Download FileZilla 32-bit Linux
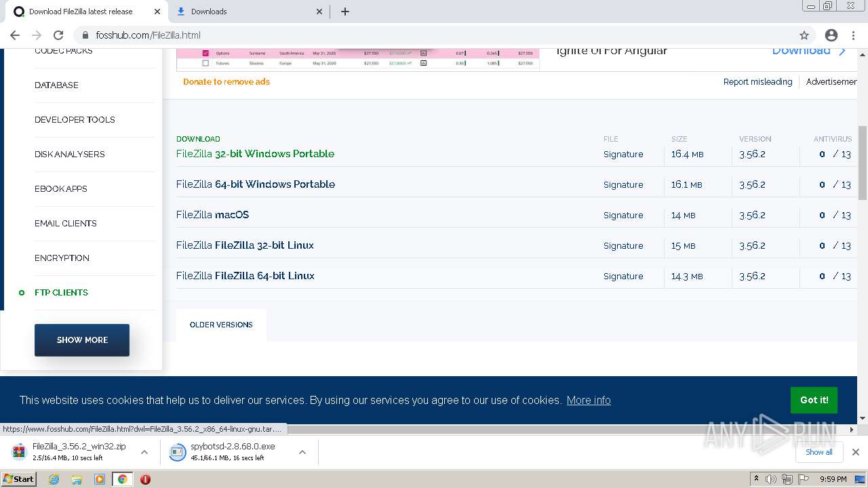The height and width of the screenshot is (488, 868). (x=245, y=245)
